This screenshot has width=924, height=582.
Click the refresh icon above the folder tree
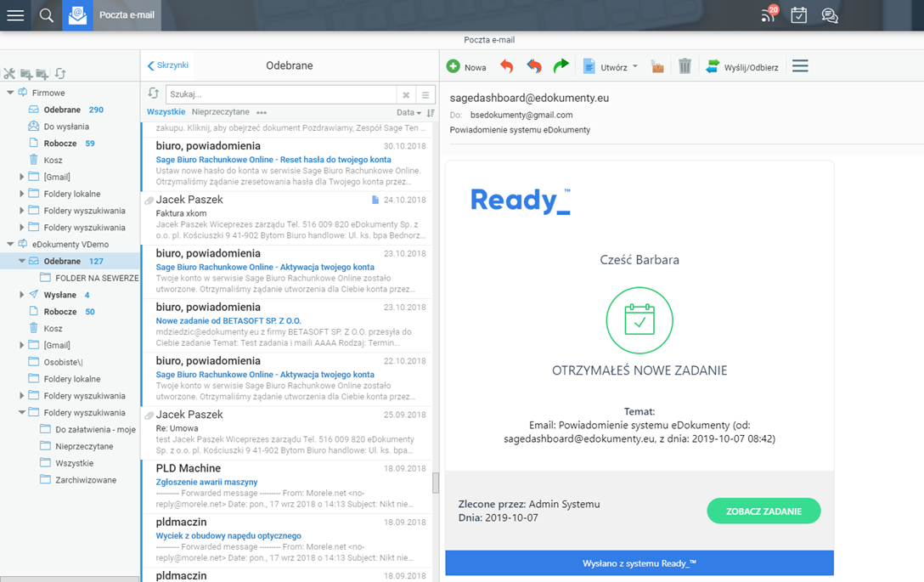pyautogui.click(x=60, y=74)
